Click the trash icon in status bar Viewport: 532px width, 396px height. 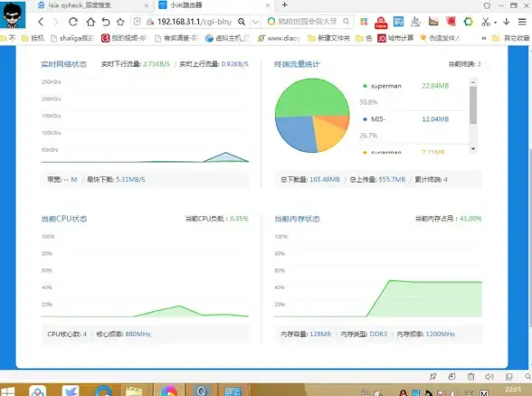pos(470,376)
